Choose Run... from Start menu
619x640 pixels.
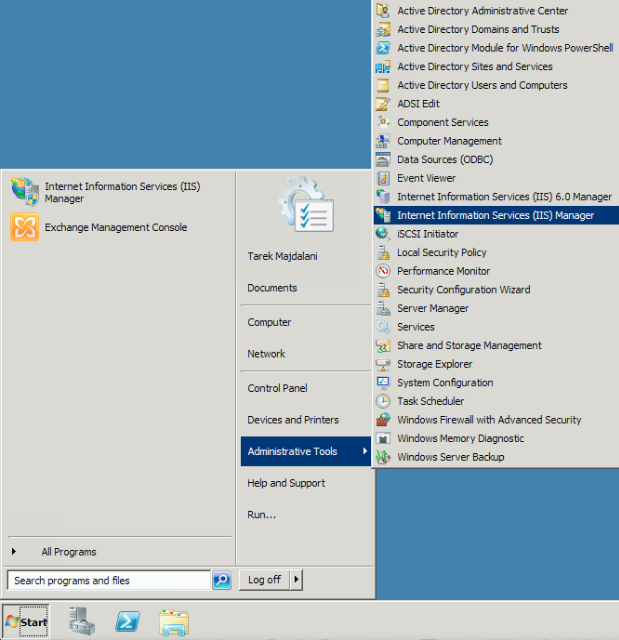pyautogui.click(x=262, y=514)
